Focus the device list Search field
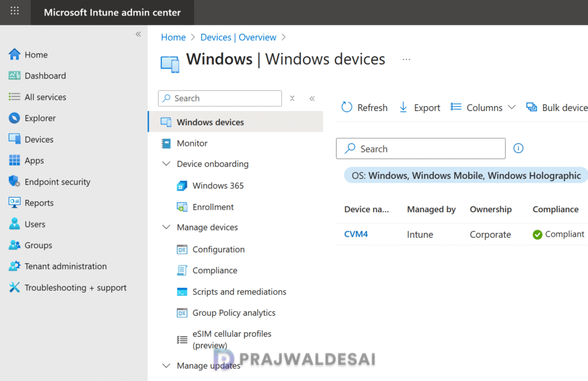The height and width of the screenshot is (381, 588). point(420,149)
